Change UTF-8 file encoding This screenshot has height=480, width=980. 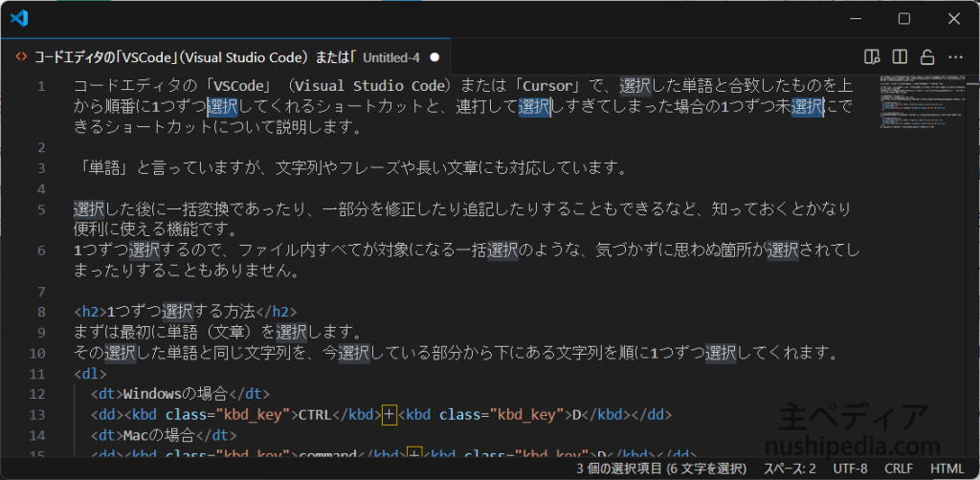(x=850, y=469)
